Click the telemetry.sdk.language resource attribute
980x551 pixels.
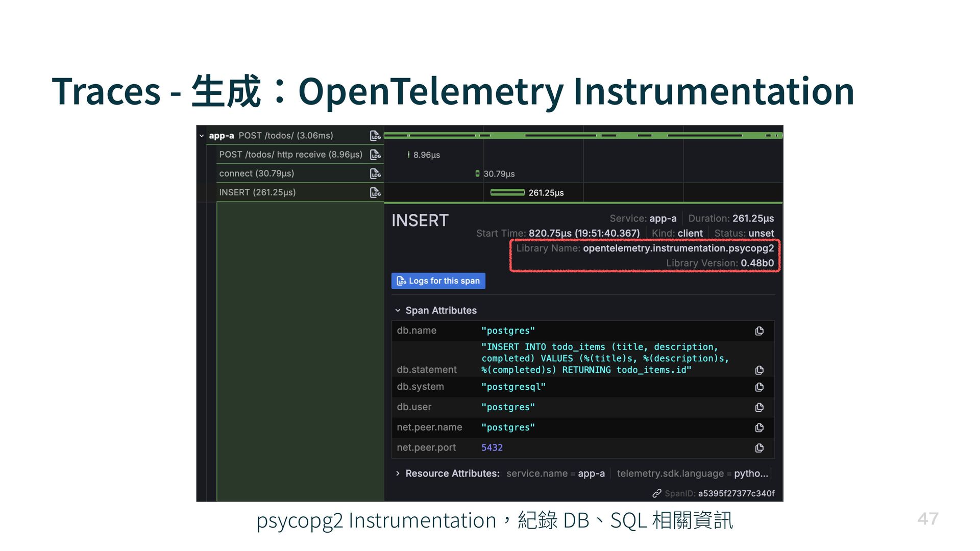[692, 473]
